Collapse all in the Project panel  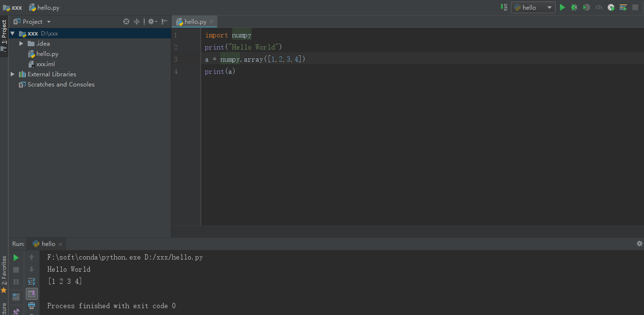(136, 21)
